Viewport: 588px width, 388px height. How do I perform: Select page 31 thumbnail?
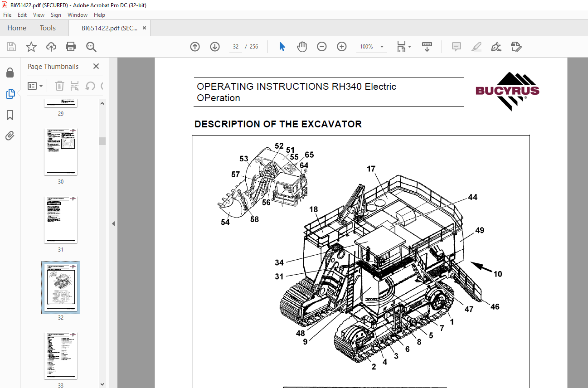point(61,219)
